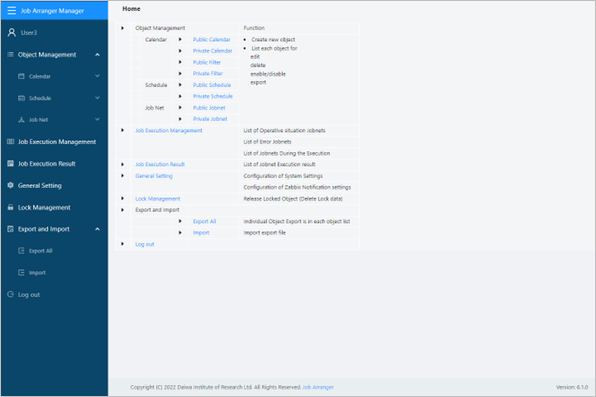This screenshot has height=397, width=596.
Task: Click the Version: 6.1.0 footer text
Action: pos(572,387)
